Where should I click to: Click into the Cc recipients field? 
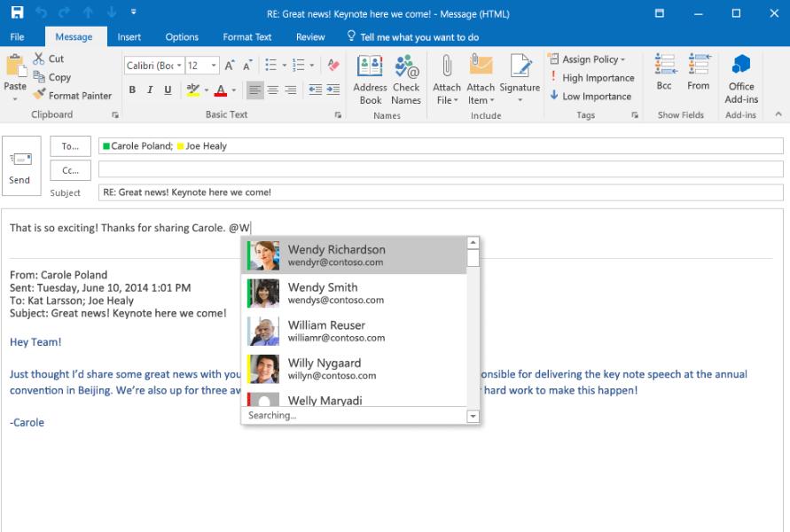[x=441, y=169]
